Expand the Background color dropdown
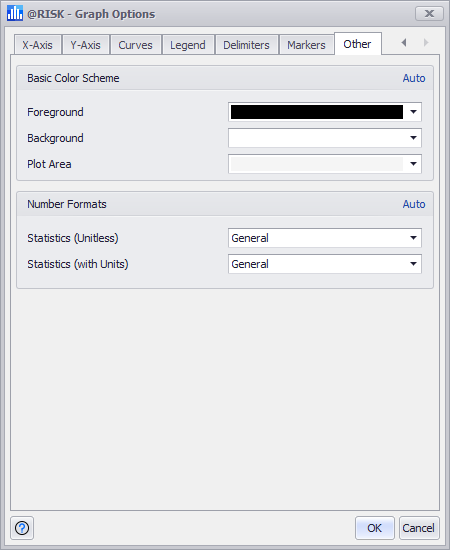The image size is (450, 550). tap(413, 138)
